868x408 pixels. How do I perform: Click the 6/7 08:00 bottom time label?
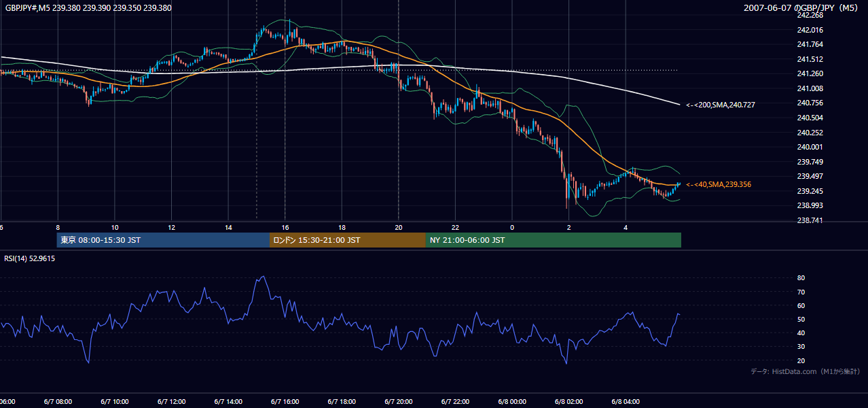click(57, 402)
